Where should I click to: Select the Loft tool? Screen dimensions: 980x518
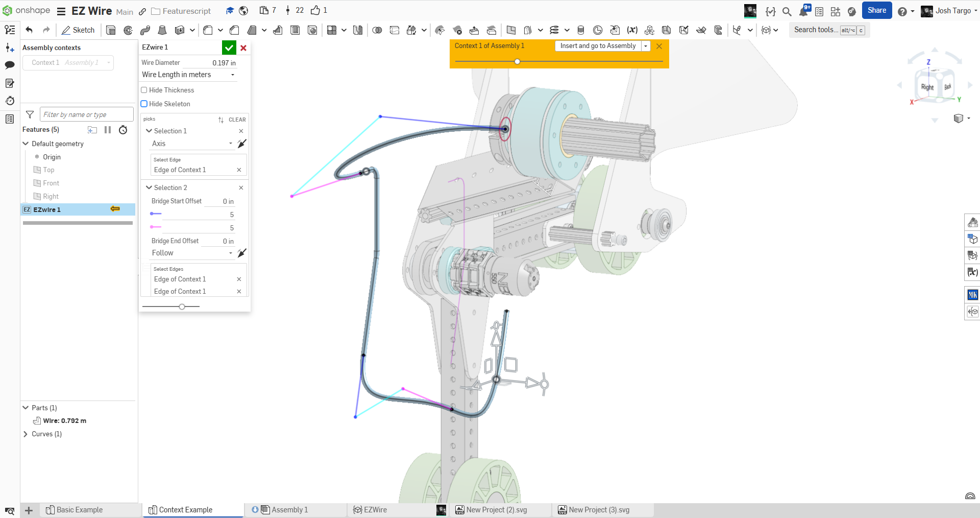click(162, 30)
